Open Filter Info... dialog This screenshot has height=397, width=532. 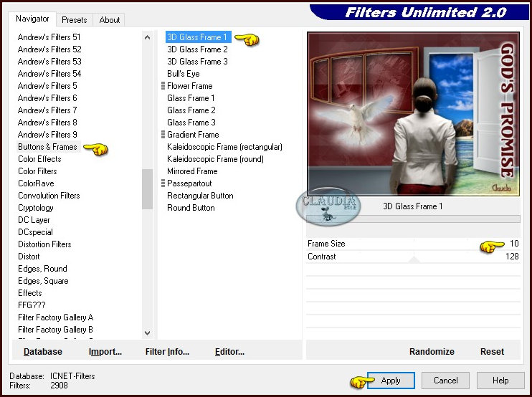pos(167,352)
